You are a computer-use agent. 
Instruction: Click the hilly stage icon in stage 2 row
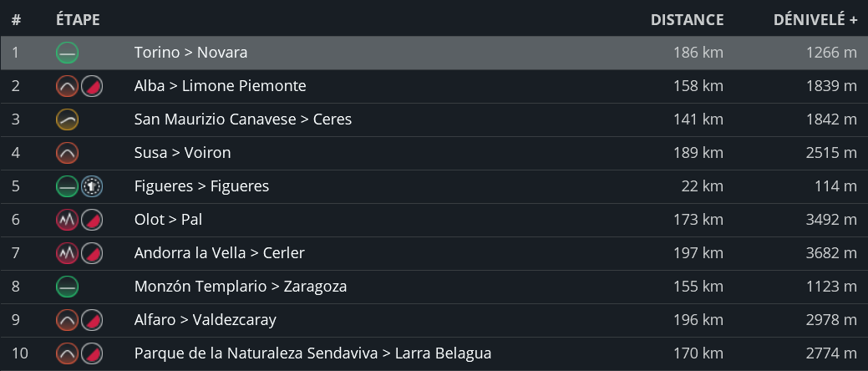pyautogui.click(x=68, y=86)
